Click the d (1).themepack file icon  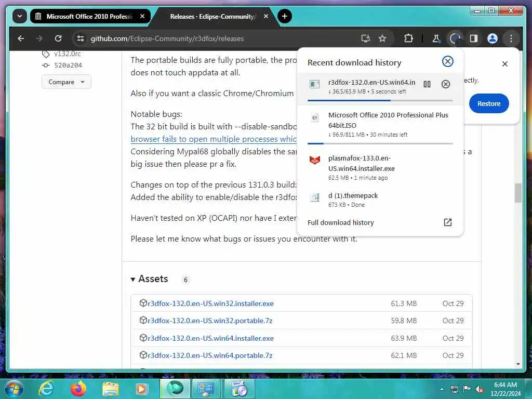pyautogui.click(x=314, y=197)
